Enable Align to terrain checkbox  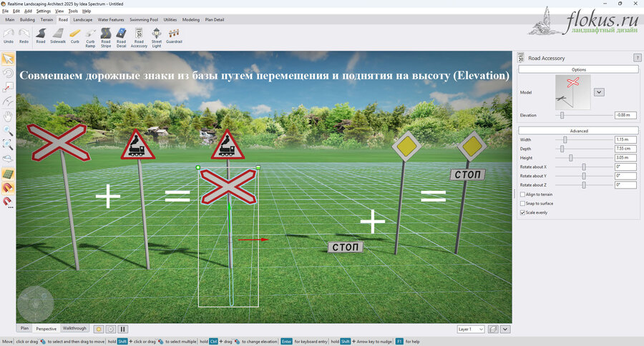click(522, 194)
